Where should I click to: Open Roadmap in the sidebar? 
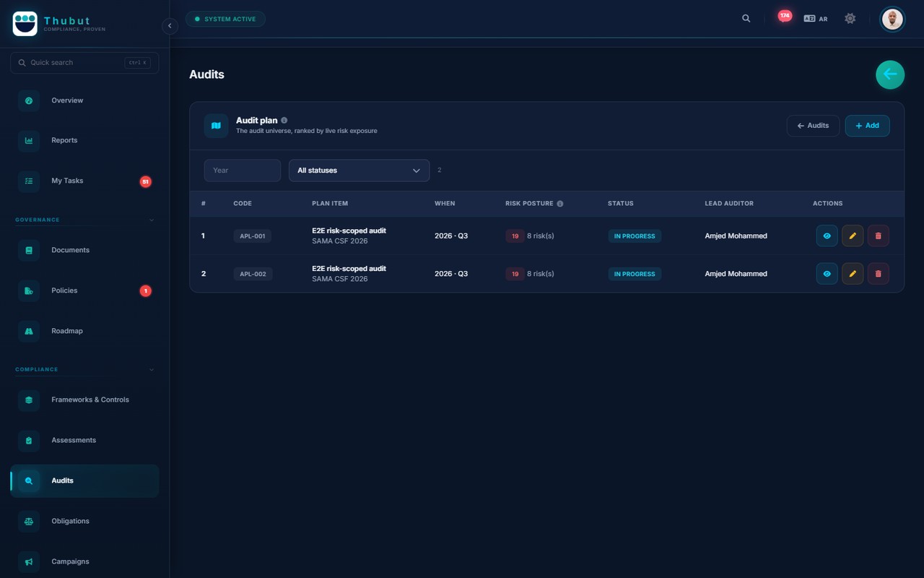pyautogui.click(x=84, y=331)
